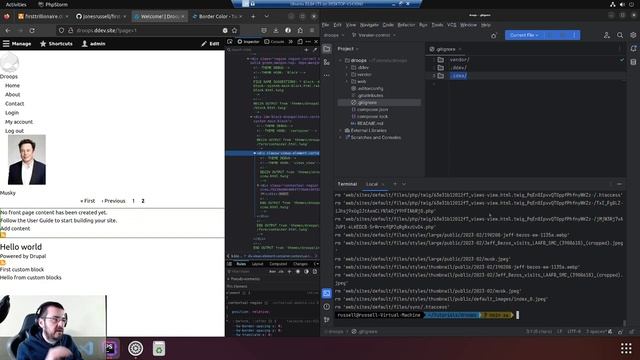Open Firefox extensions puzzle icon

pyautogui.click(x=300, y=30)
